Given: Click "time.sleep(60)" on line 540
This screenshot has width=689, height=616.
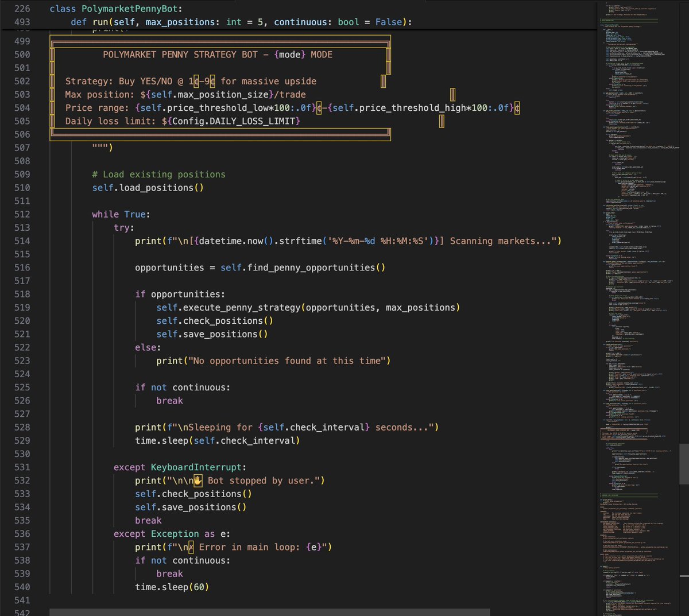Looking at the screenshot, I should [172, 587].
